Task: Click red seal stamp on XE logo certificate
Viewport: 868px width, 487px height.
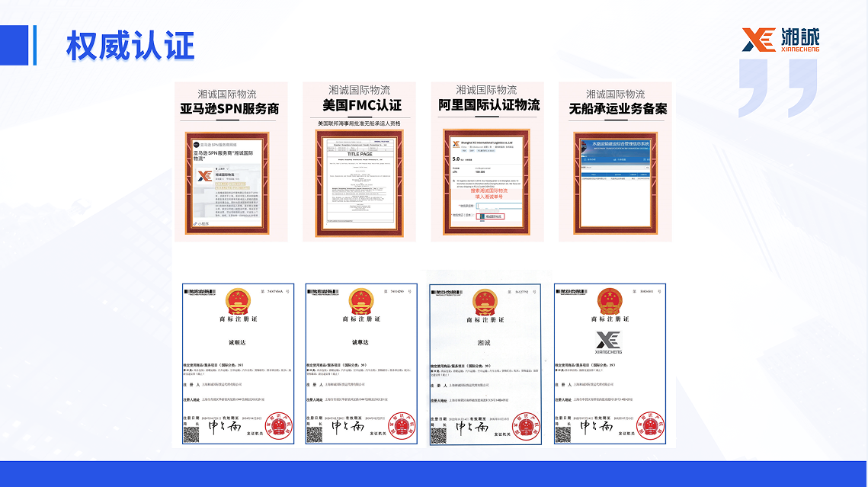Action: click(651, 426)
